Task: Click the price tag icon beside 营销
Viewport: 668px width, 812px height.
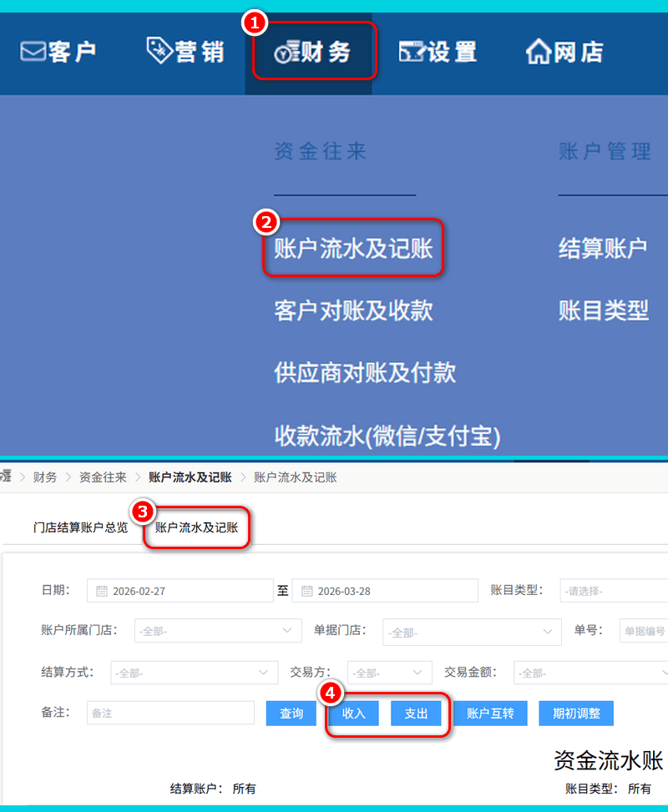Action: tap(159, 50)
